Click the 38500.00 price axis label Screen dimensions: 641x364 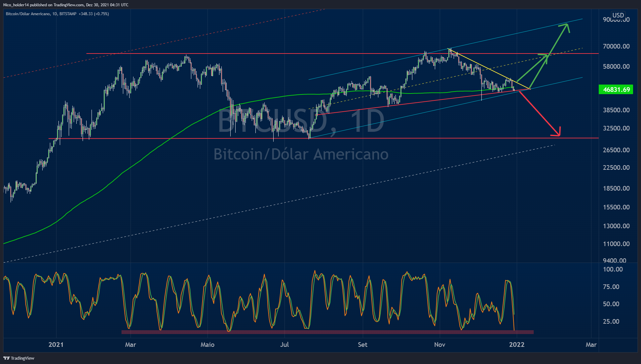click(x=616, y=110)
